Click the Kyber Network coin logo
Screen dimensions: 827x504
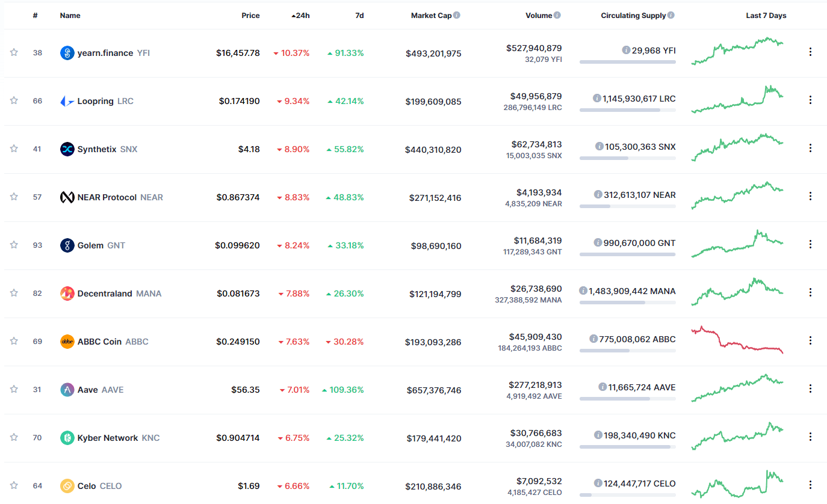click(67, 438)
